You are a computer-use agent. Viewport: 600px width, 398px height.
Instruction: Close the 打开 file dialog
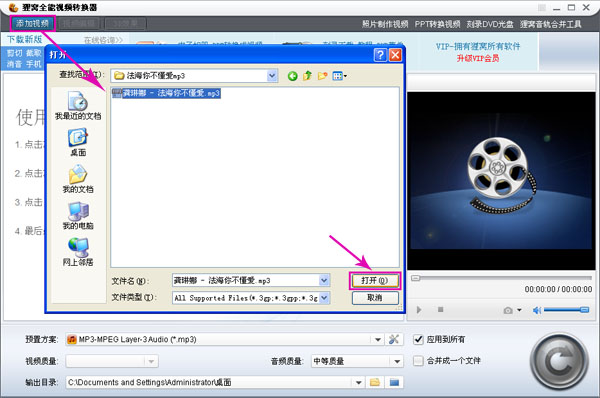coord(395,55)
